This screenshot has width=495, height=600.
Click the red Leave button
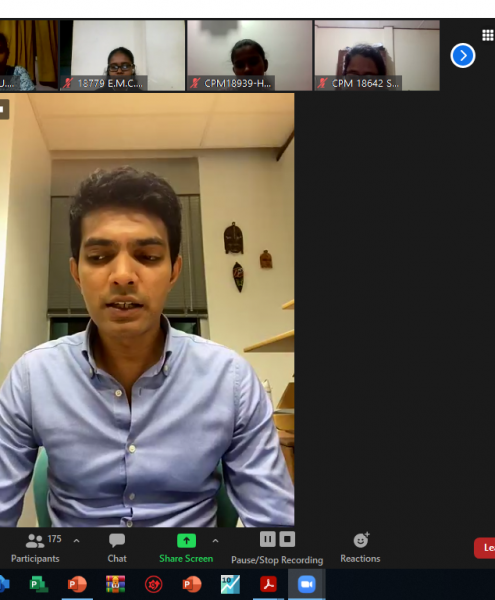pos(485,548)
